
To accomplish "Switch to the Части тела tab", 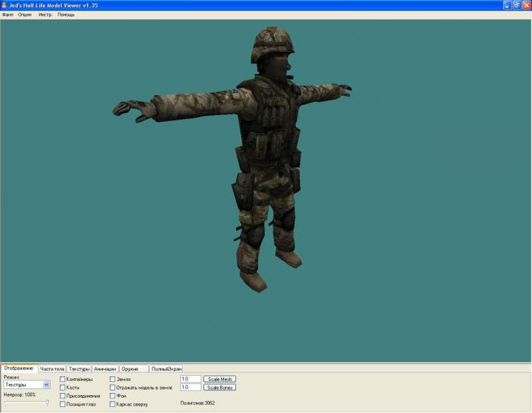I will (x=52, y=368).
